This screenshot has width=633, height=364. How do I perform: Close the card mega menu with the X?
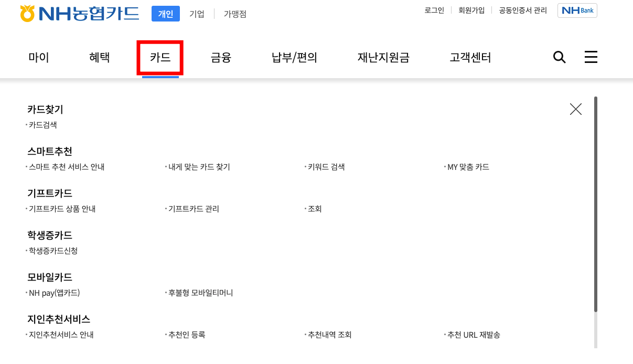coord(575,109)
